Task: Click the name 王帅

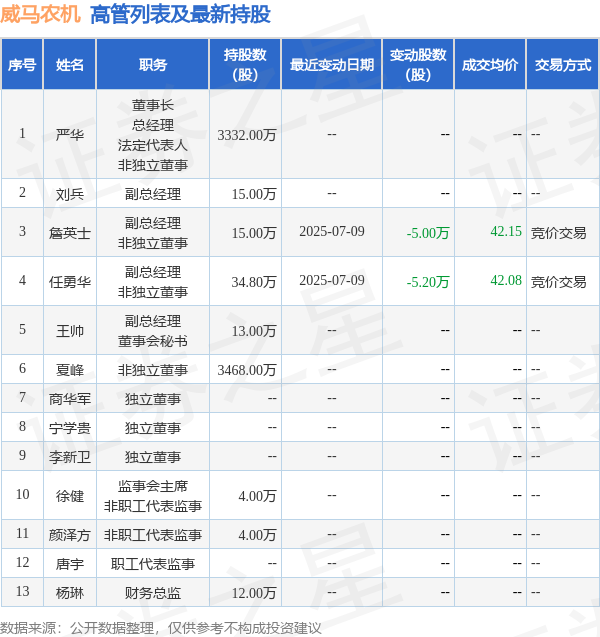Action: 70,331
